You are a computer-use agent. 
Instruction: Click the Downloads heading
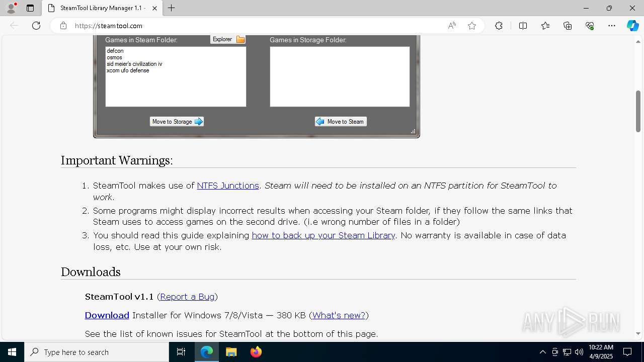tap(91, 272)
